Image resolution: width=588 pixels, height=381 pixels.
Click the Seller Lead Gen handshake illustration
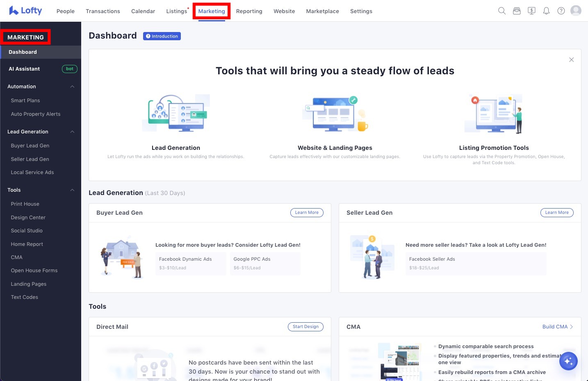(372, 257)
